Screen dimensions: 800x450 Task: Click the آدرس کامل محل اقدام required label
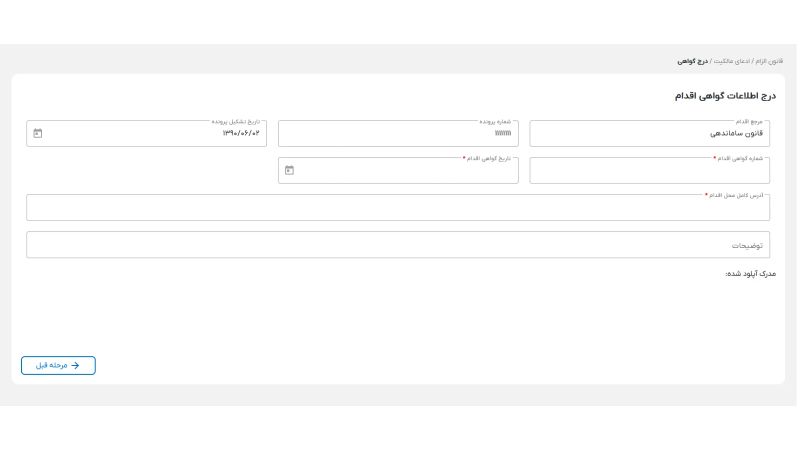coord(735,195)
